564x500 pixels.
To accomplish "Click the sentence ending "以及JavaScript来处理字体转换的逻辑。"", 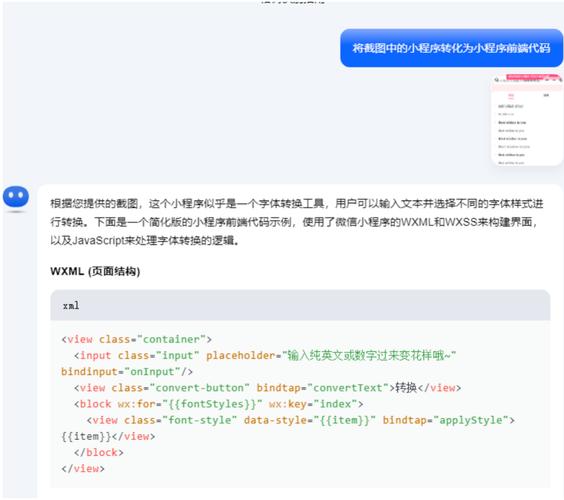I will pos(145,240).
